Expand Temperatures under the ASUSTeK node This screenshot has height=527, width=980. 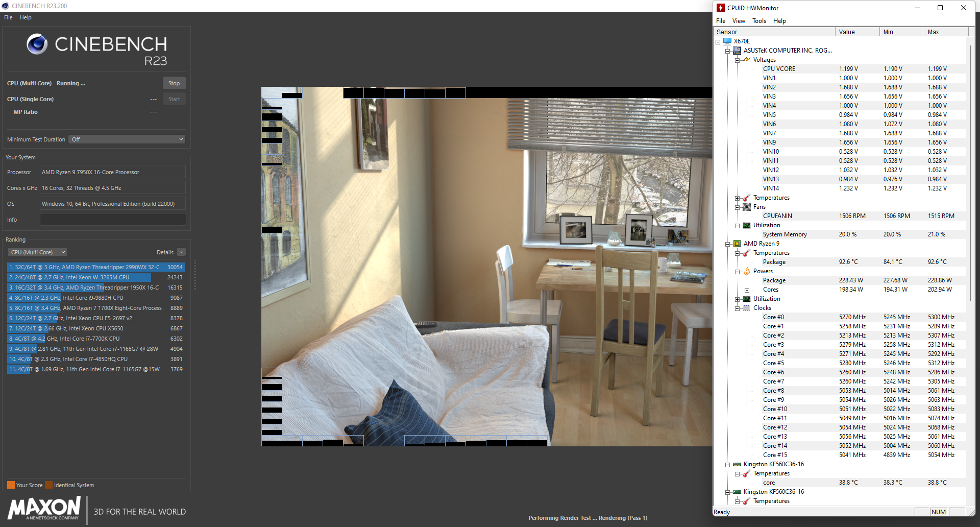click(x=737, y=198)
